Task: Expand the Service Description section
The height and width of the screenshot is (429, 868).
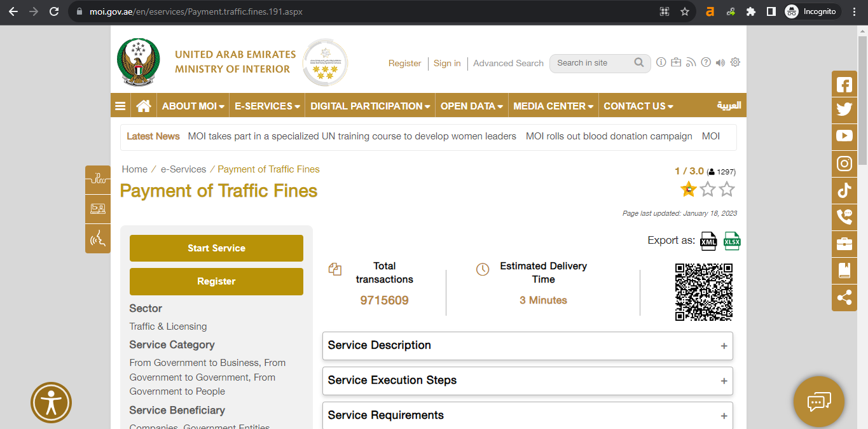Action: pyautogui.click(x=527, y=346)
